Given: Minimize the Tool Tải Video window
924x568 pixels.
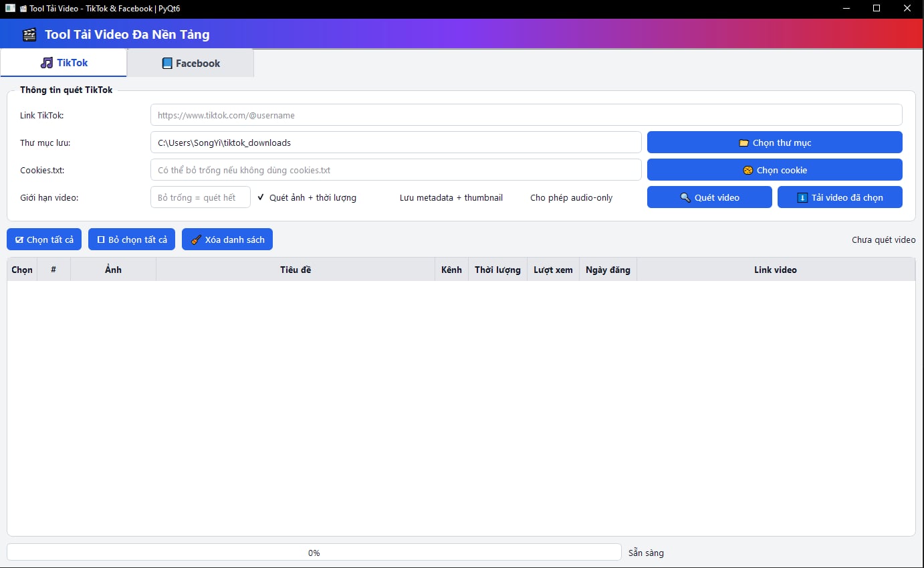Looking at the screenshot, I should (846, 8).
